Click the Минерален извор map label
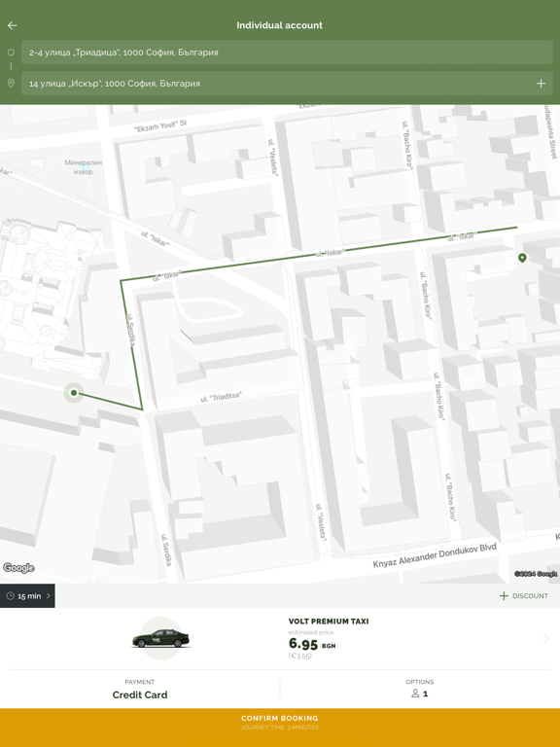This screenshot has height=747, width=560. click(x=84, y=166)
